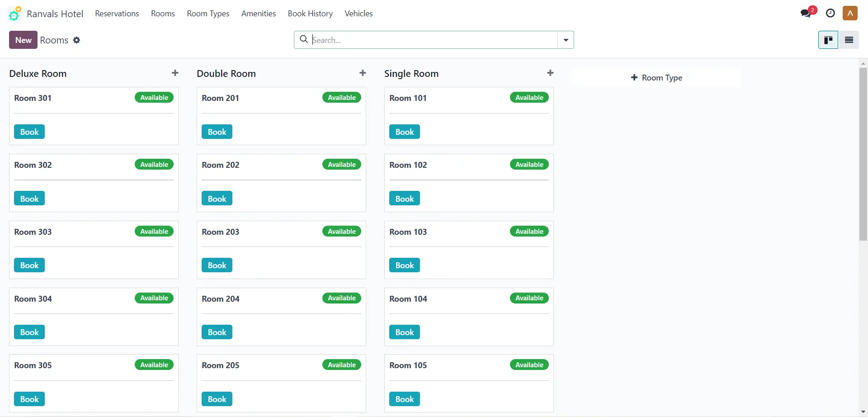Add a room via Single Room plus icon
Viewport: 868px width, 417px height.
[x=550, y=73]
